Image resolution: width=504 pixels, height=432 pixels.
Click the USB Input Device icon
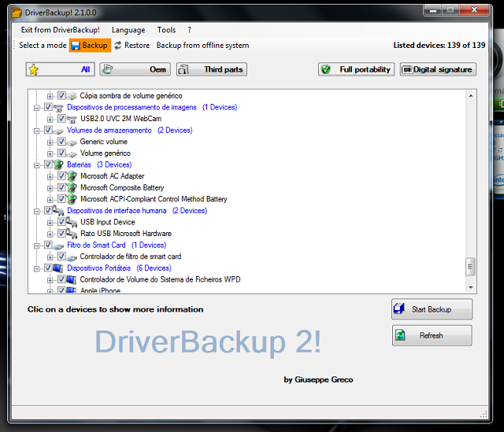click(72, 223)
